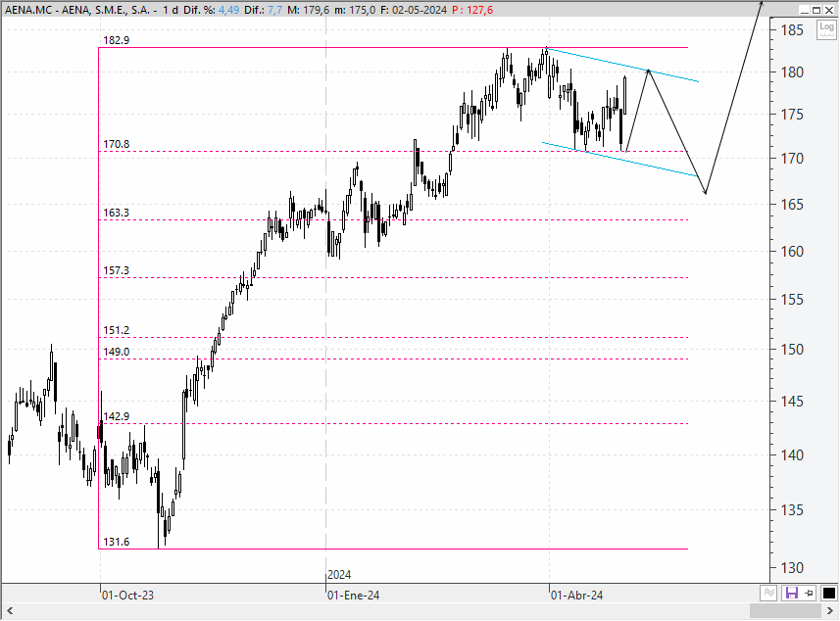Select the 182.9 Fibonacci level label
Viewport: 840px width, 621px height.
[x=117, y=41]
